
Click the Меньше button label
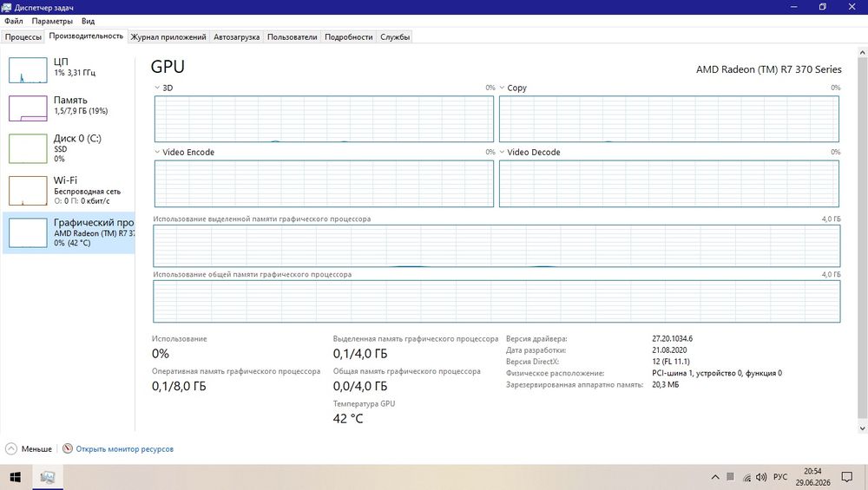click(36, 449)
